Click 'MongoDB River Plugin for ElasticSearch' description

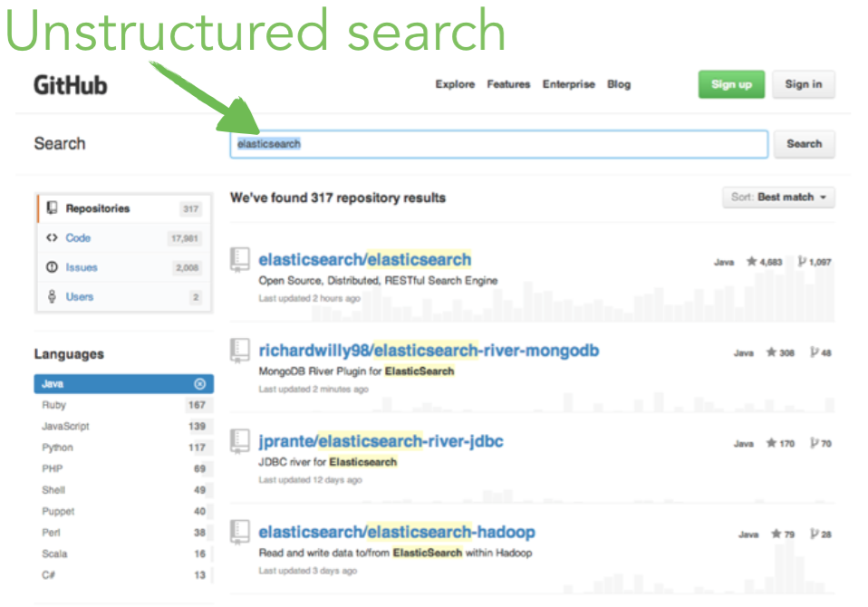356,371
